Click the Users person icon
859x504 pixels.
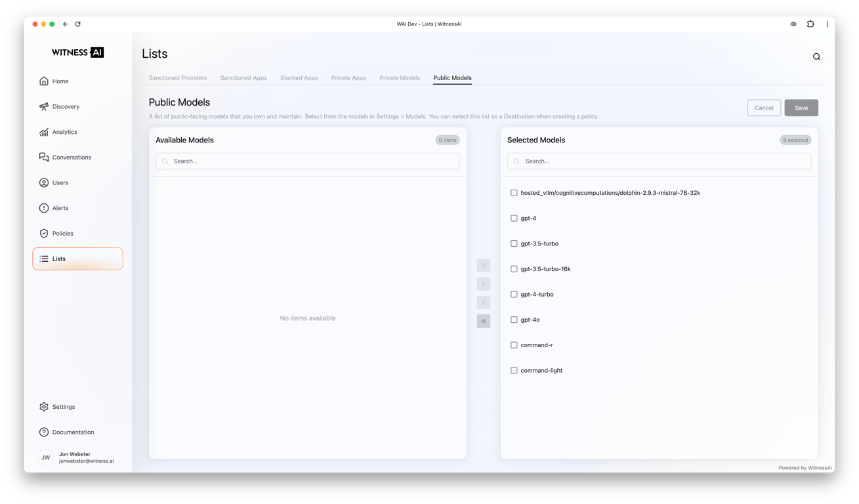pyautogui.click(x=44, y=182)
